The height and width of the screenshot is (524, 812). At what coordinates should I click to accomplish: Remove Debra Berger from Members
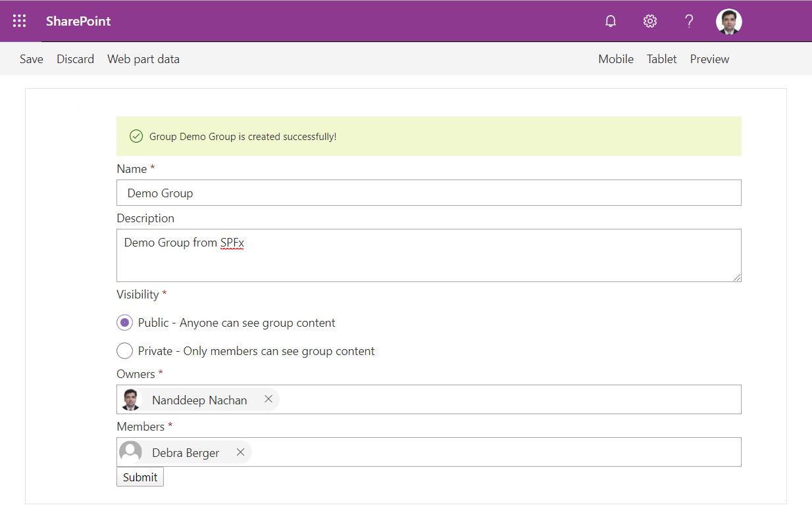(x=240, y=452)
